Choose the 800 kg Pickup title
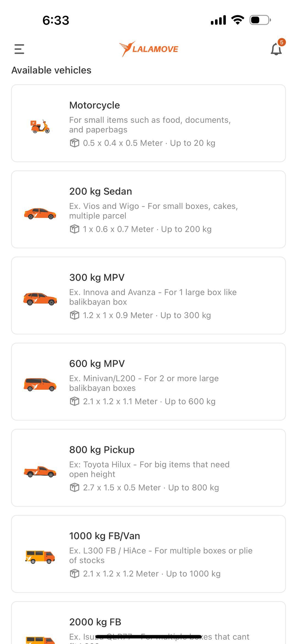 click(x=102, y=450)
